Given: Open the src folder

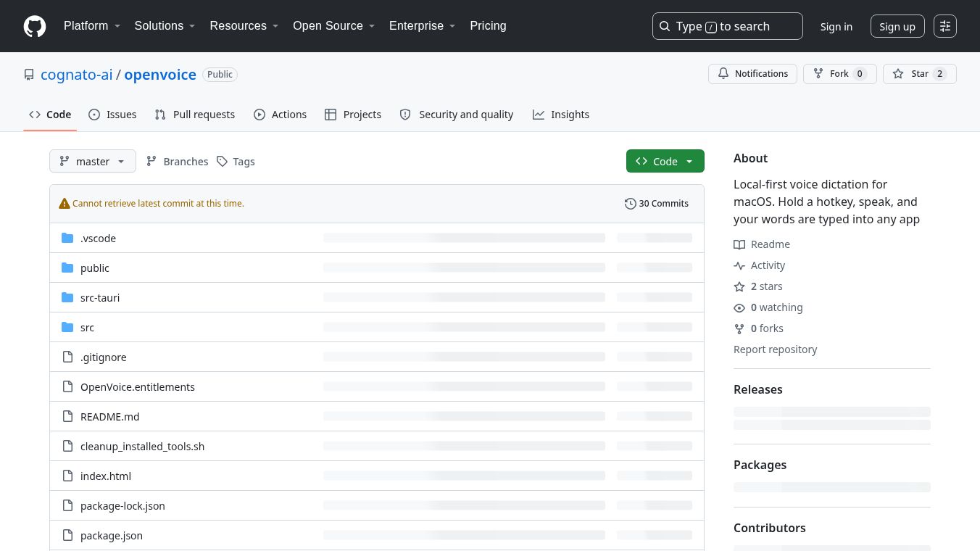Looking at the screenshot, I should [87, 328].
